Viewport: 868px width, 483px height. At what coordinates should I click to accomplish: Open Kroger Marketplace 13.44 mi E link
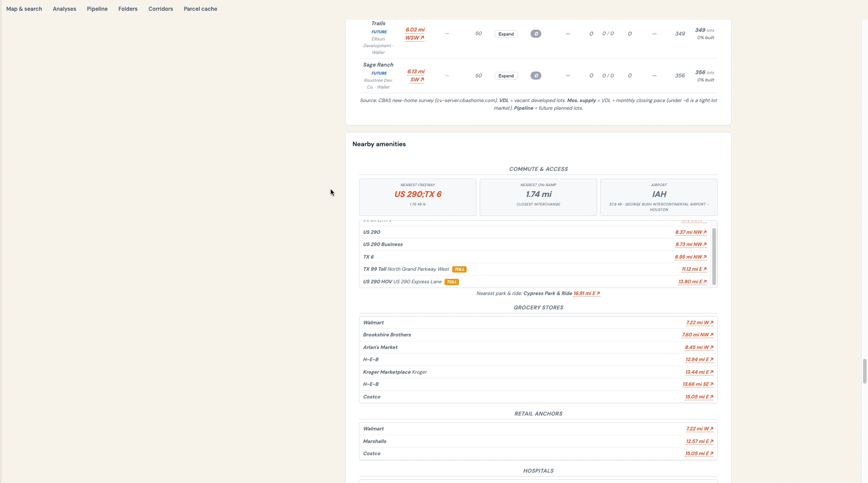[x=699, y=372]
